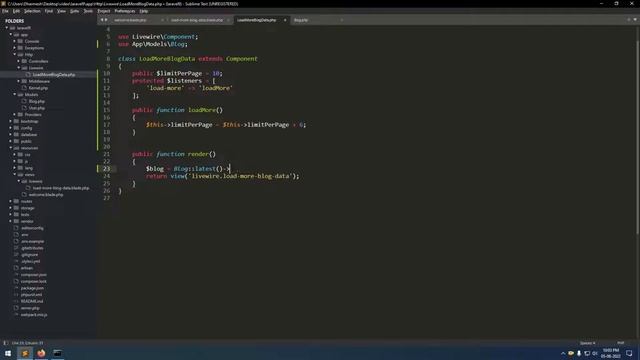The image size is (640, 360).
Task: Expand the Console folder
Action: click(x=15, y=41)
